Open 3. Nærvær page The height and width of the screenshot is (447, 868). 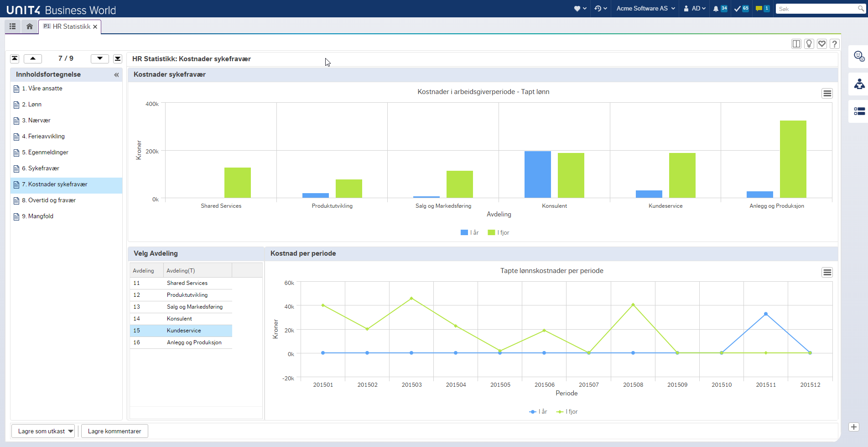click(x=66, y=121)
